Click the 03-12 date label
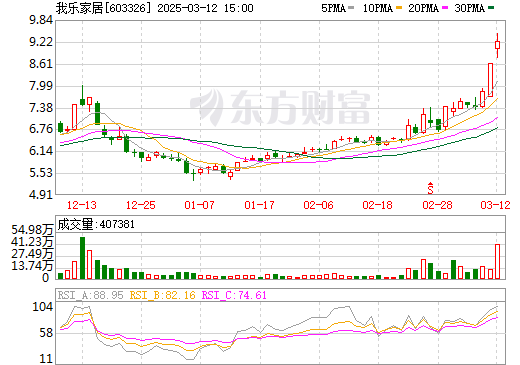The width and height of the screenshot is (520, 365). [x=495, y=205]
